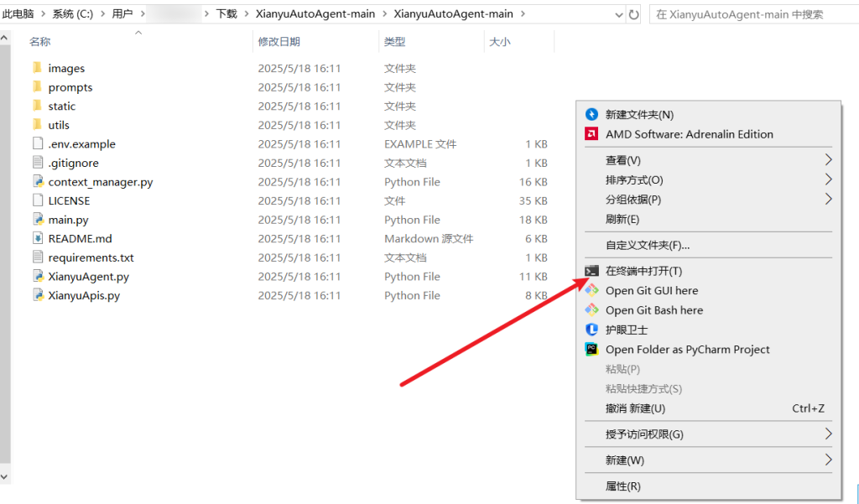Image resolution: width=859 pixels, height=504 pixels.
Task: Click the refresh icon next to address bar
Action: click(633, 14)
